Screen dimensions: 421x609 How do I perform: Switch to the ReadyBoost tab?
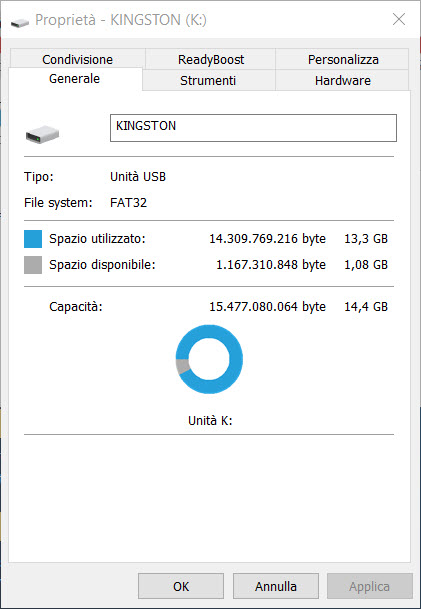[x=211, y=59]
